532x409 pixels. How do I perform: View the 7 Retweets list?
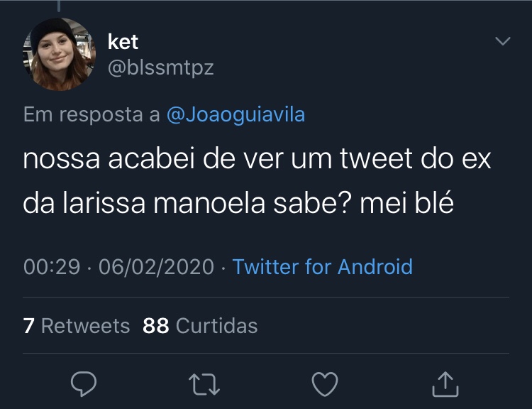coord(77,326)
